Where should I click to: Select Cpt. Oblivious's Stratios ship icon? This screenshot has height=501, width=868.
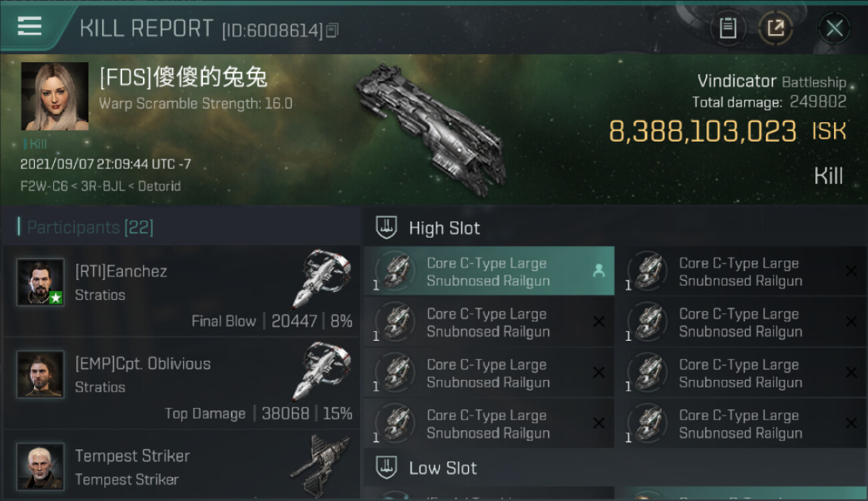[x=322, y=371]
